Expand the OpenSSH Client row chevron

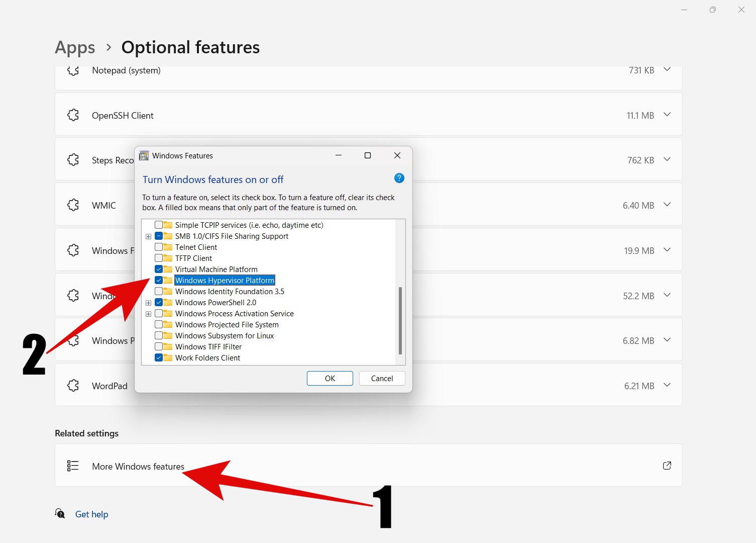667,115
